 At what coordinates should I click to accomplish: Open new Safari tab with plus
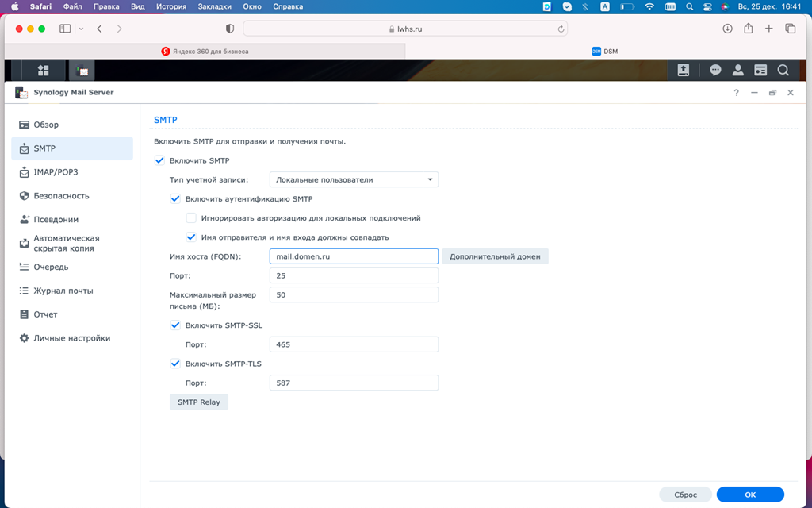pos(769,29)
